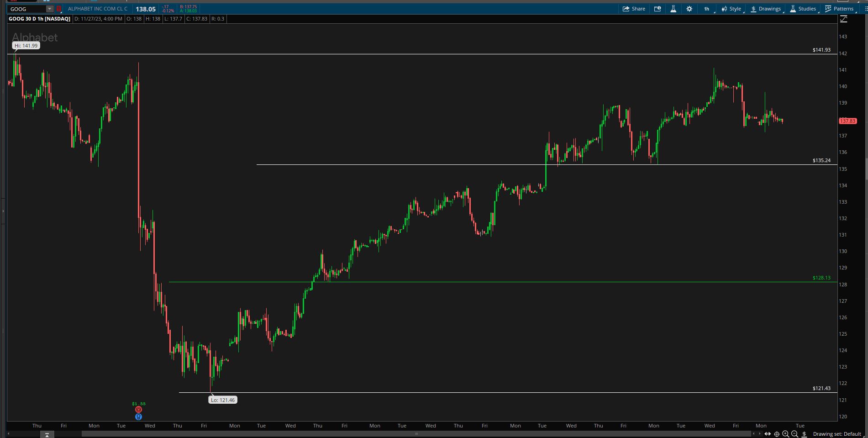Click the zoom in magnifier icon
The image size is (868, 438).
(x=785, y=434)
